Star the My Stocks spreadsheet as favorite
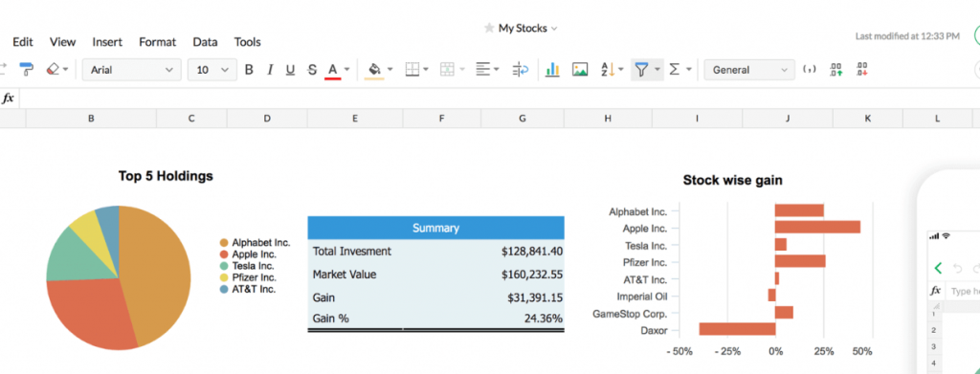This screenshot has height=374, width=980. coord(489,28)
